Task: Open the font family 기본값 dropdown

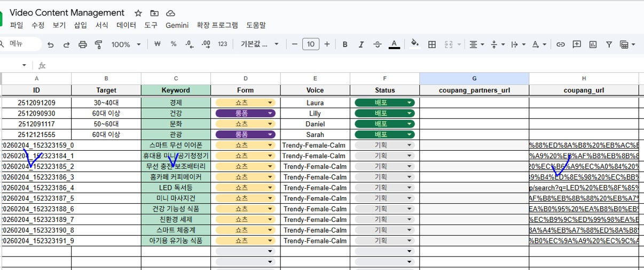Action: [x=261, y=44]
